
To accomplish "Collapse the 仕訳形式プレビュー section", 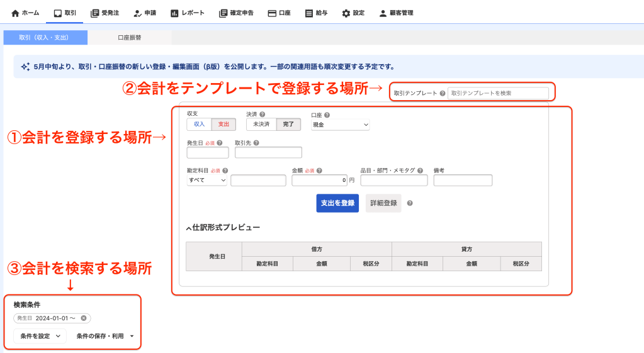I will tap(223, 227).
